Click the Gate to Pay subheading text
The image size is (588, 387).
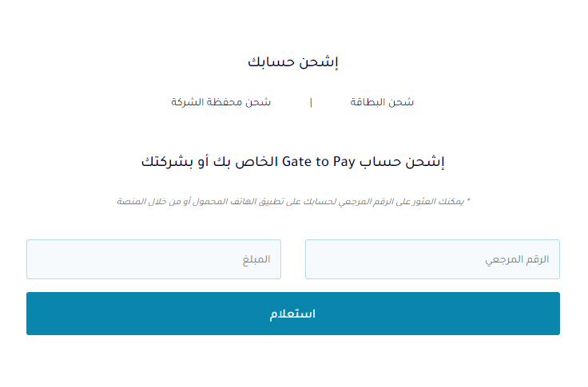tap(293, 162)
